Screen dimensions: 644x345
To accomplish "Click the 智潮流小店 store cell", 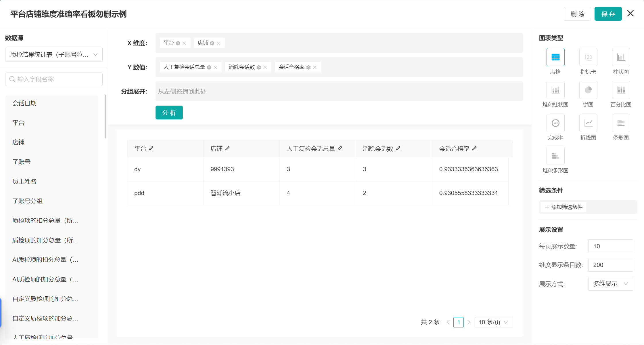I will coord(241,193).
